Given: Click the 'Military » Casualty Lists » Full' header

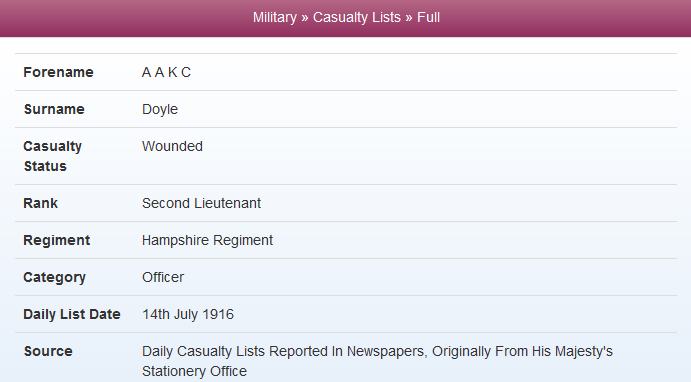Looking at the screenshot, I should (346, 18).
